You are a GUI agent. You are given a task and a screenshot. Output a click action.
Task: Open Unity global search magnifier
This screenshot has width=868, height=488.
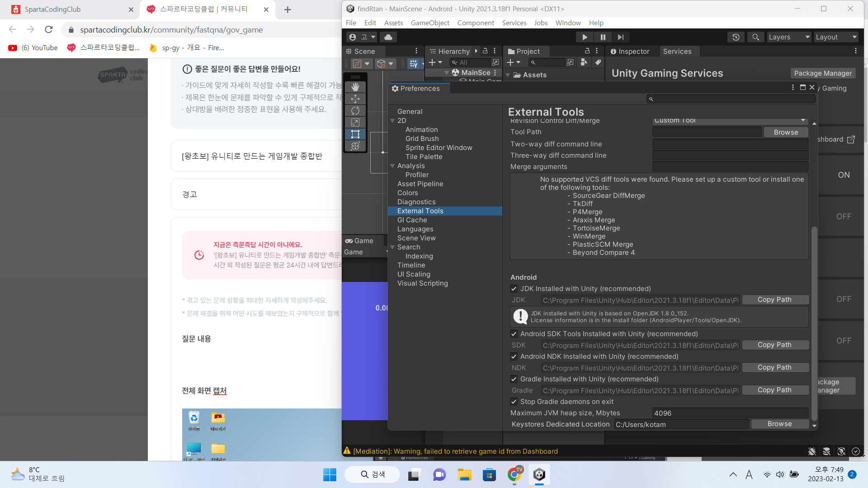755,37
